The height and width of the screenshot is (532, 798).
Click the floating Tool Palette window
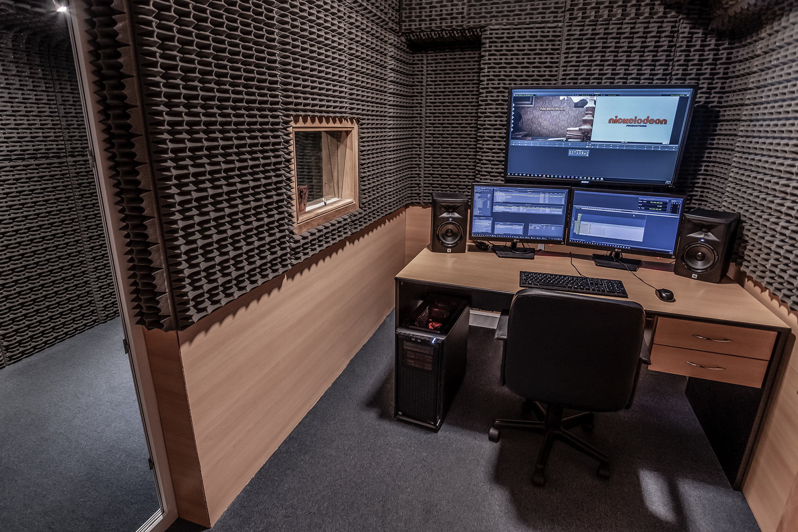[x=579, y=153]
